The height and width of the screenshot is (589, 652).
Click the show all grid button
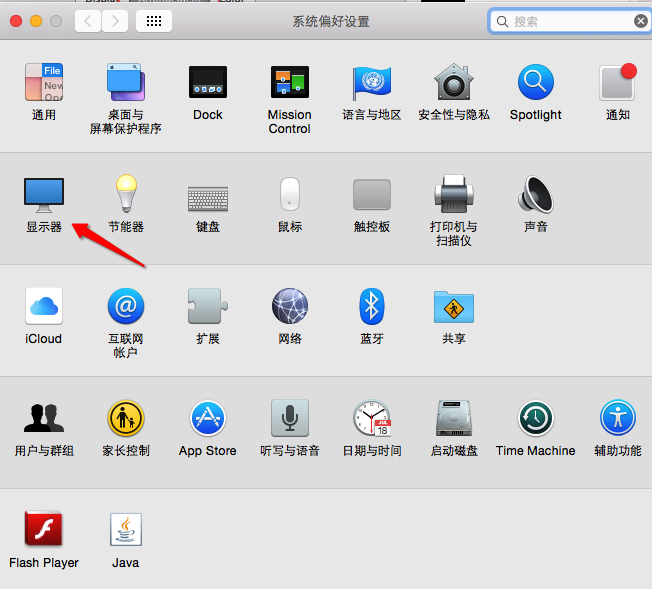[x=154, y=21]
